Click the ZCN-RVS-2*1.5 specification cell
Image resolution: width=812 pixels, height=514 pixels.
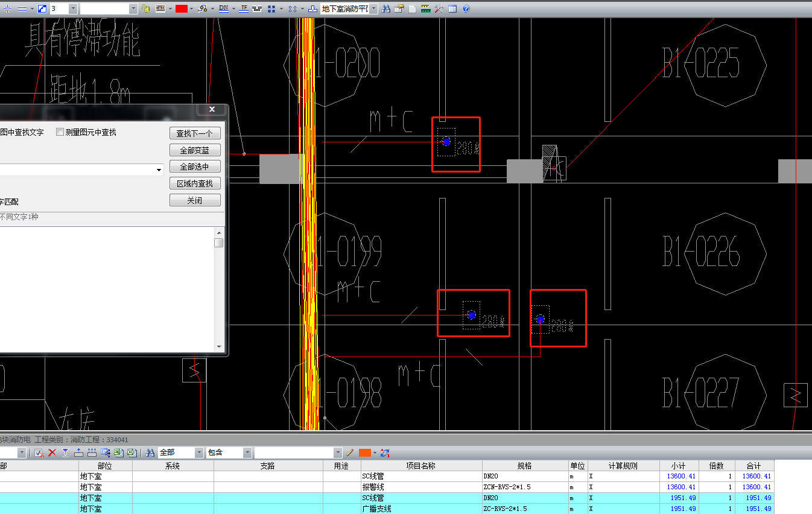(x=525, y=487)
